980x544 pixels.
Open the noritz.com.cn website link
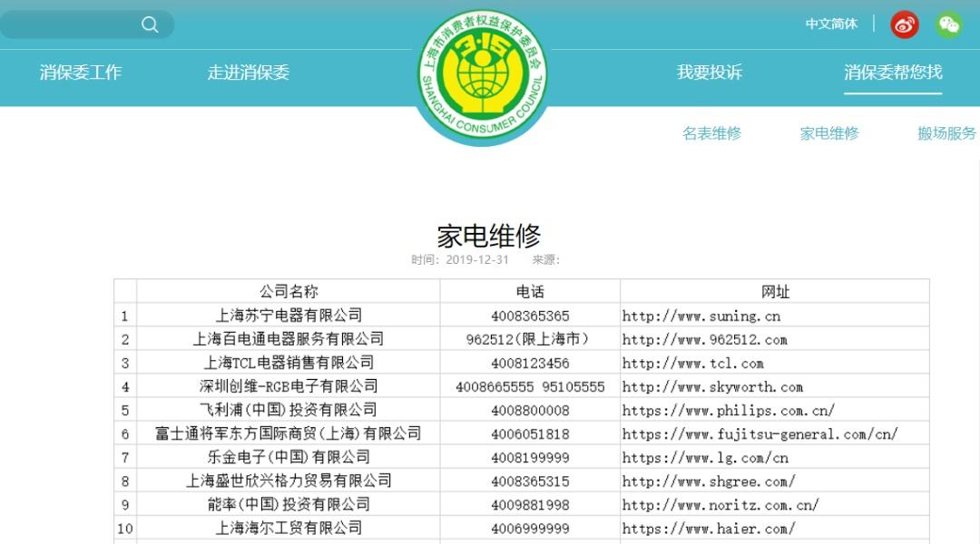point(720,505)
